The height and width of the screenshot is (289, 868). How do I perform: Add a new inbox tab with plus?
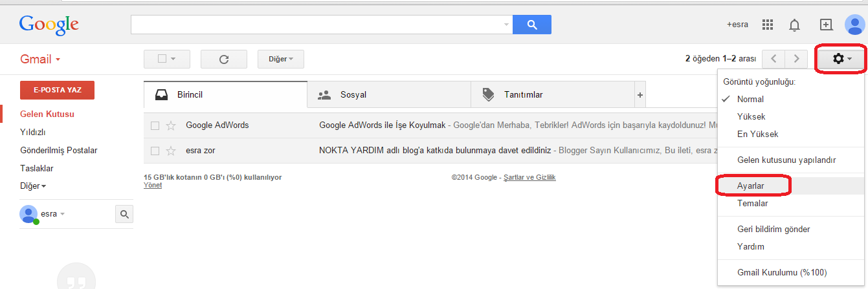pos(640,95)
